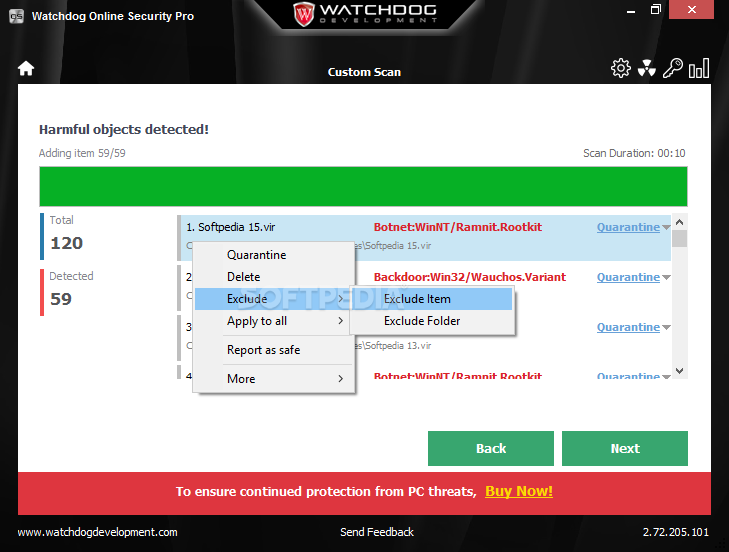
Task: Click the Scan Duration: 00:10 text
Action: point(634,153)
